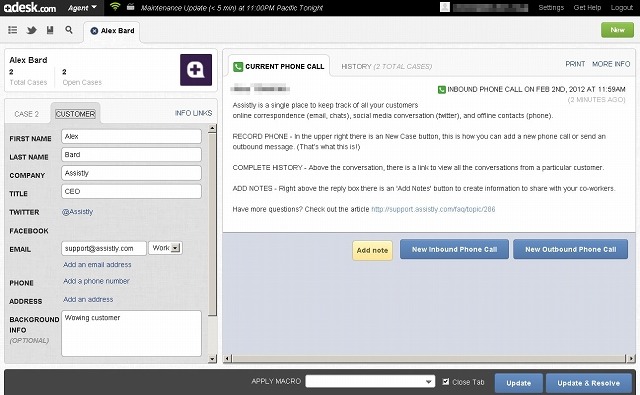Open the Agent dropdown menu
This screenshot has height=395, width=640.
pos(82,8)
